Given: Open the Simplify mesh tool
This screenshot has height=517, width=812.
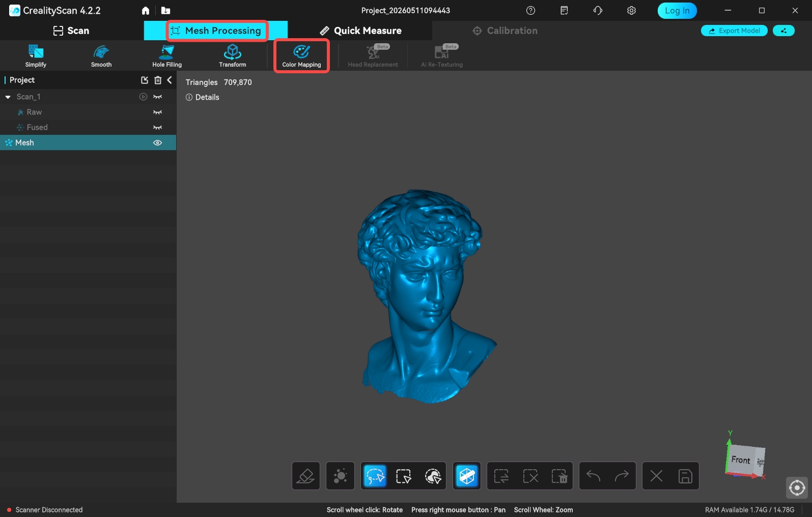Looking at the screenshot, I should click(36, 56).
